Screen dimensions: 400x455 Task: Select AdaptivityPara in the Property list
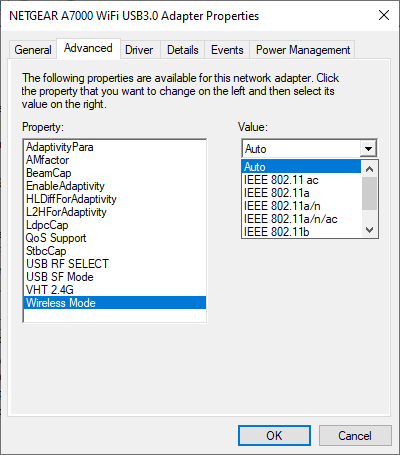coord(115,147)
